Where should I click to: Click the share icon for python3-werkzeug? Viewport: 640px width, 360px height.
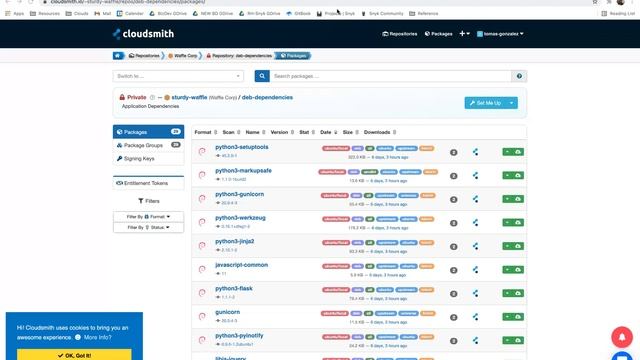click(476, 223)
